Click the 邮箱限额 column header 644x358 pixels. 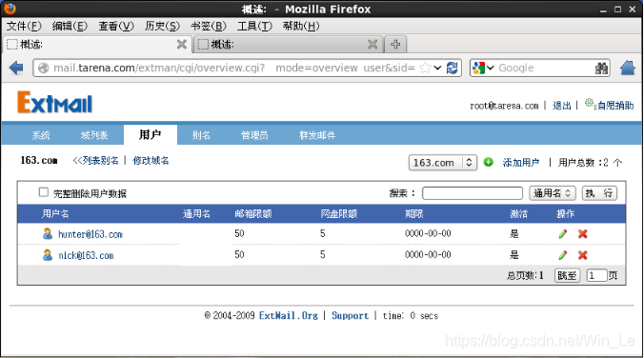[x=253, y=213]
